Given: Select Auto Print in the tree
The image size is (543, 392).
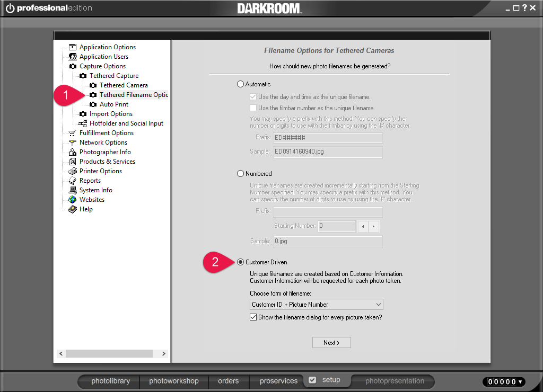Looking at the screenshot, I should click(x=114, y=104).
